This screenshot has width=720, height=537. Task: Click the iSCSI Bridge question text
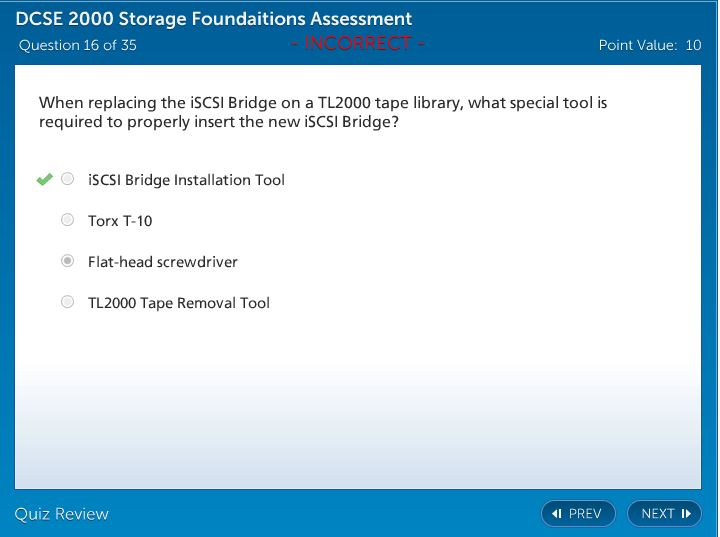coord(323,112)
